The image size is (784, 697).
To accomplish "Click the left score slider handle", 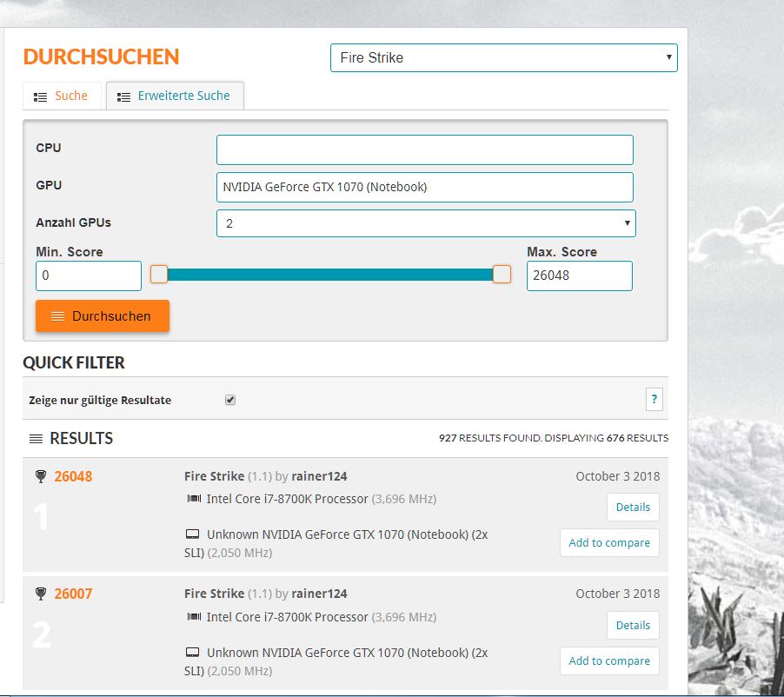I will pos(159,275).
